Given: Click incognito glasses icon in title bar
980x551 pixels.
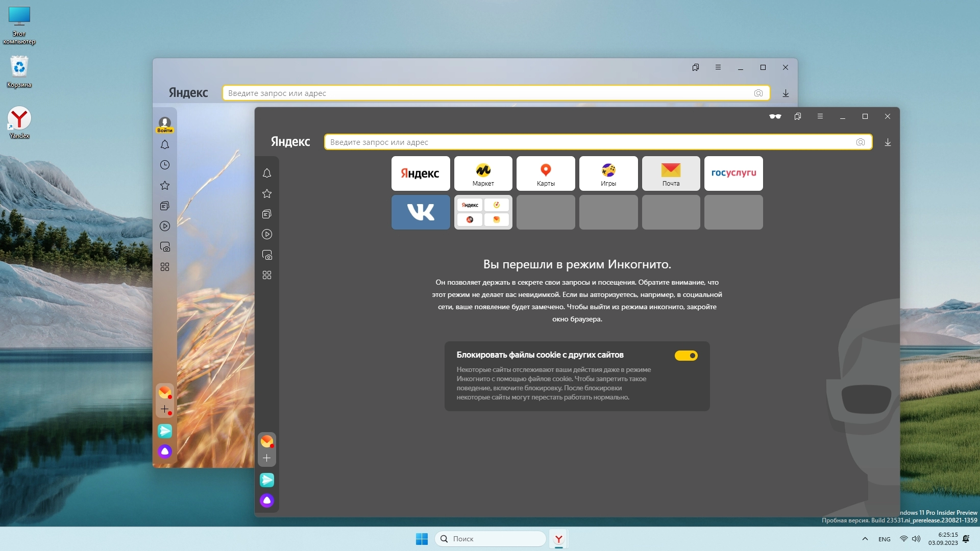Looking at the screenshot, I should [x=775, y=117].
